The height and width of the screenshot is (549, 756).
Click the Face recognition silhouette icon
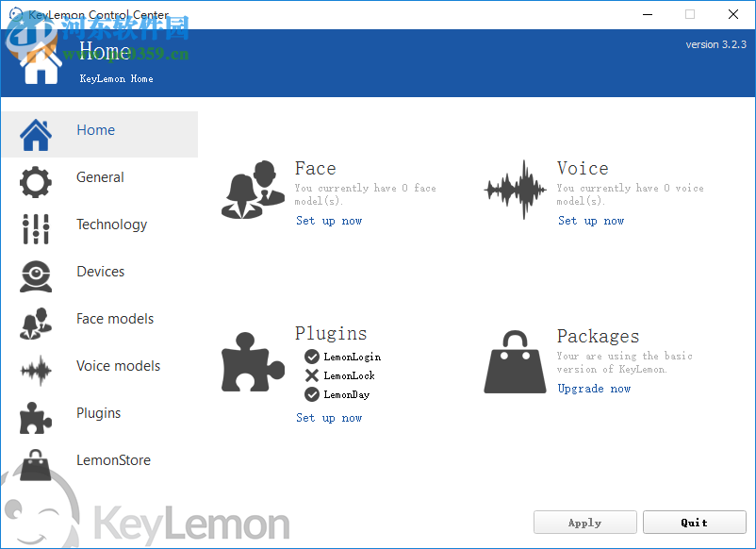[253, 190]
